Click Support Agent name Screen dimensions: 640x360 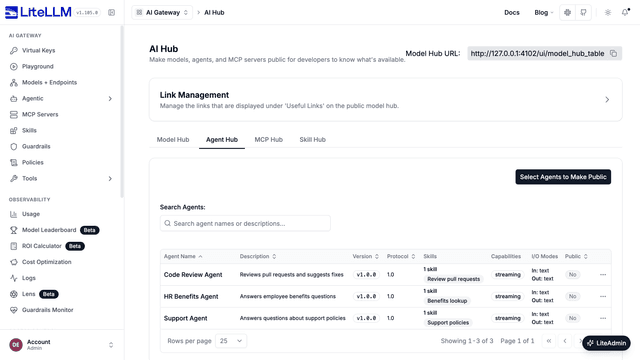coord(186,318)
